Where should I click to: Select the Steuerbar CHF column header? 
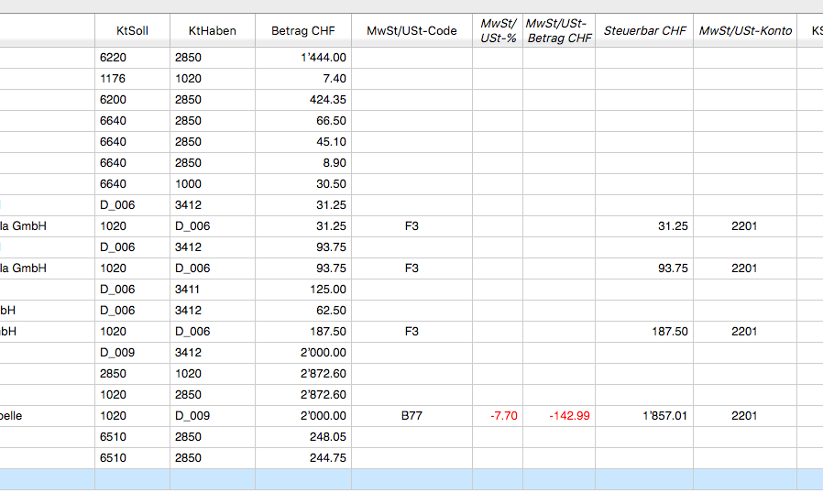coord(644,30)
